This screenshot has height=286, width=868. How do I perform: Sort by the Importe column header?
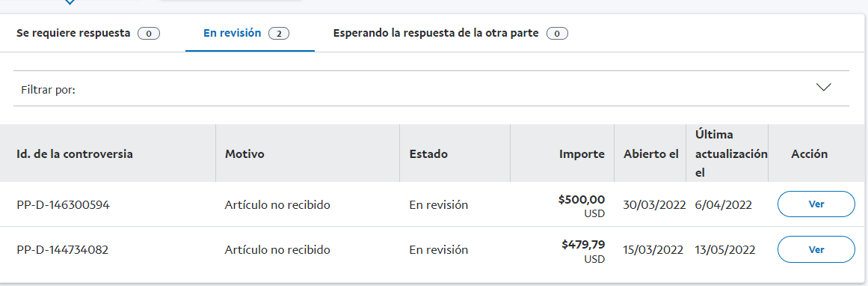tap(582, 154)
